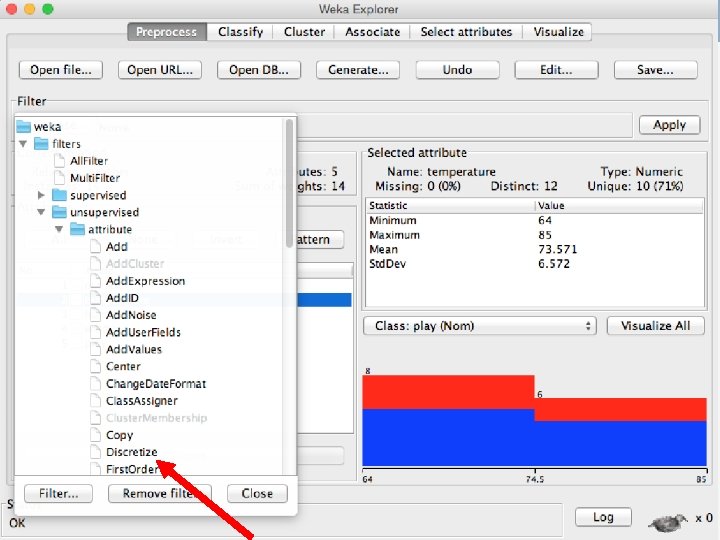
Task: Select the ChangeDateFormat filter
Action: click(156, 383)
